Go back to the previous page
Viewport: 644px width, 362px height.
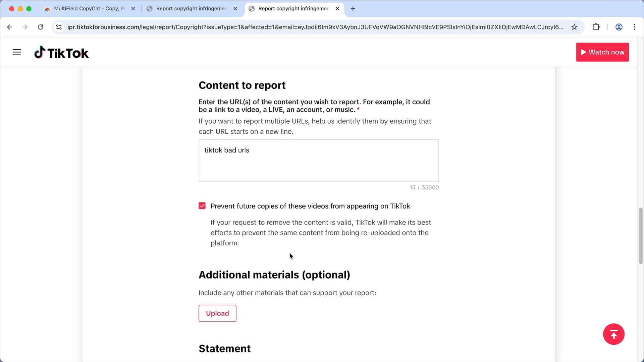[x=10, y=27]
